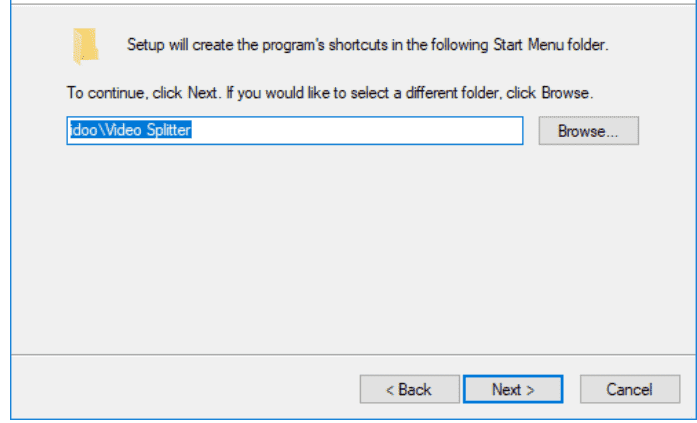
Task: Open the Browse... folder picker
Action: click(x=589, y=131)
